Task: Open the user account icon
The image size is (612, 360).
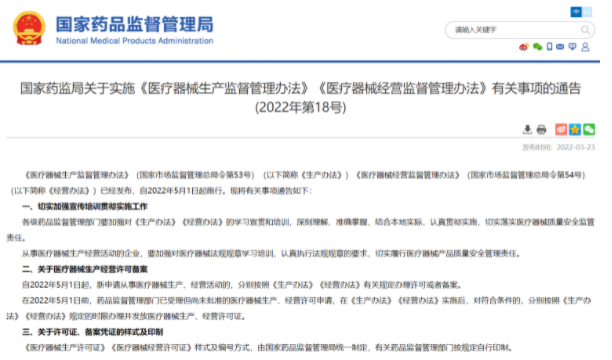Action: tap(585, 47)
